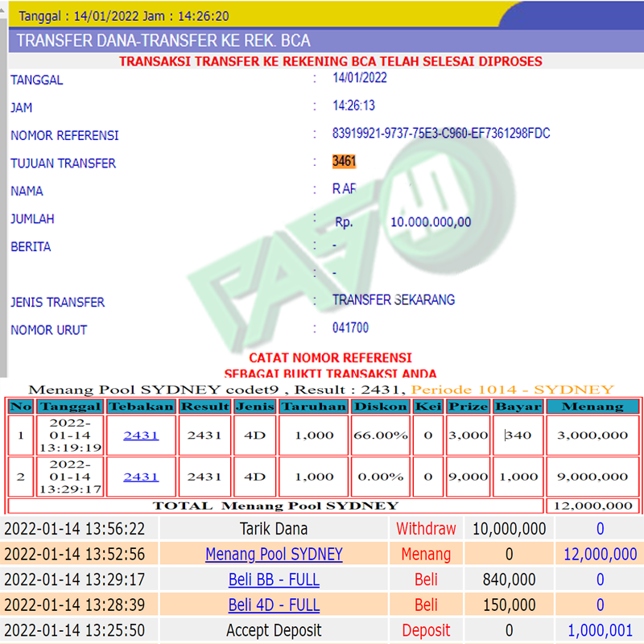Click the red Deposit status
Screen dimensions: 644x644
coord(426,630)
